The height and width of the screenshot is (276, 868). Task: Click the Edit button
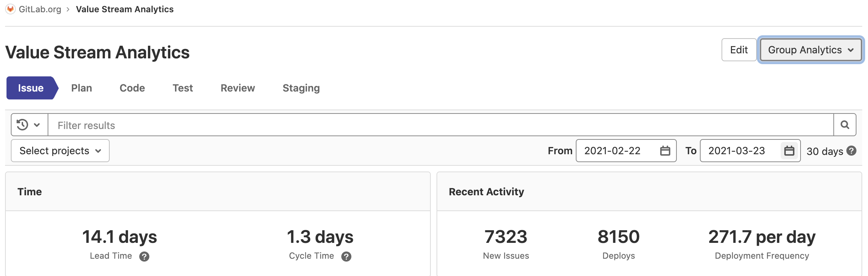(738, 50)
